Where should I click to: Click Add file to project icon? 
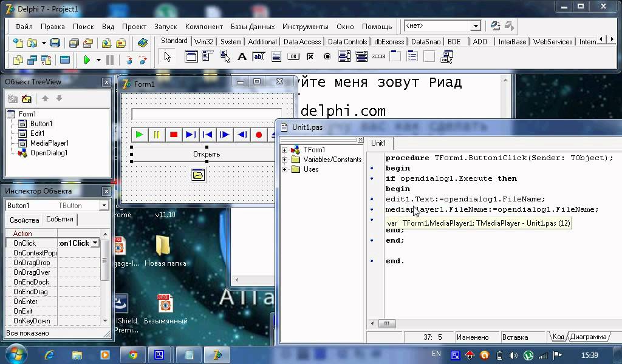[106, 43]
